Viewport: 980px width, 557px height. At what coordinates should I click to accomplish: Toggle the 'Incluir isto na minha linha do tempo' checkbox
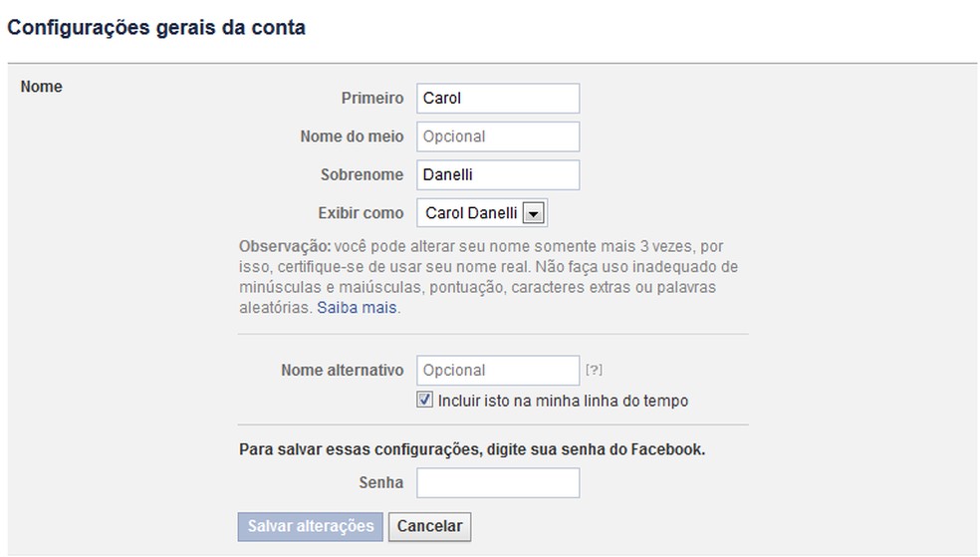pyautogui.click(x=425, y=401)
